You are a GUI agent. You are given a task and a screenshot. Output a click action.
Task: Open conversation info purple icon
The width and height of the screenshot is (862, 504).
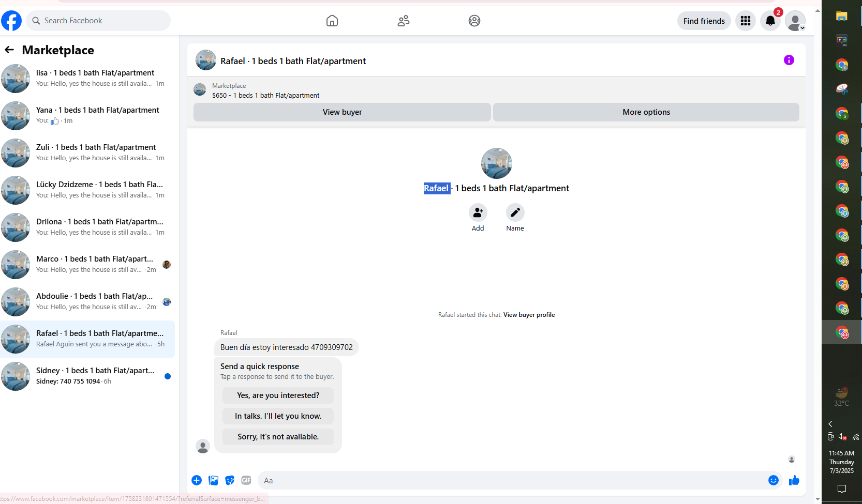click(789, 60)
